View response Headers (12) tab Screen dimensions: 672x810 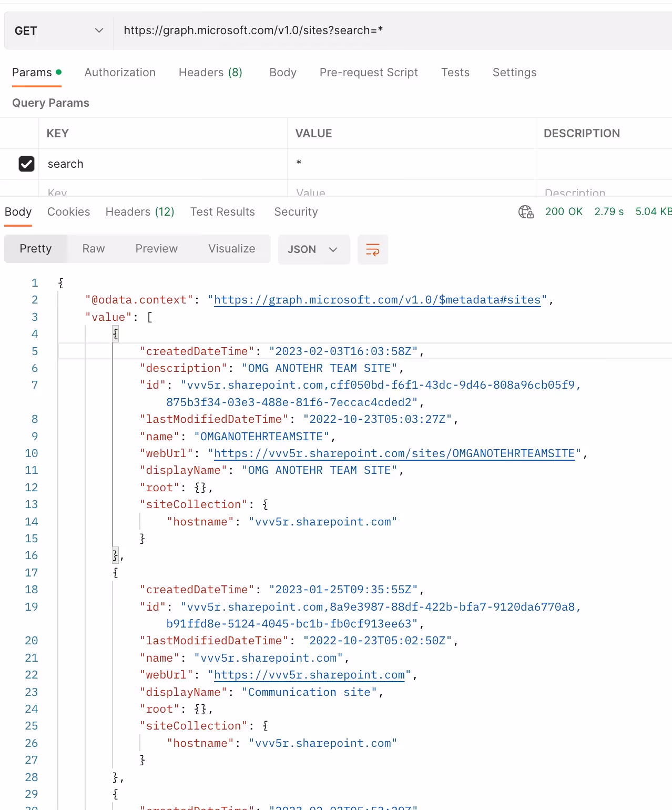[140, 212]
